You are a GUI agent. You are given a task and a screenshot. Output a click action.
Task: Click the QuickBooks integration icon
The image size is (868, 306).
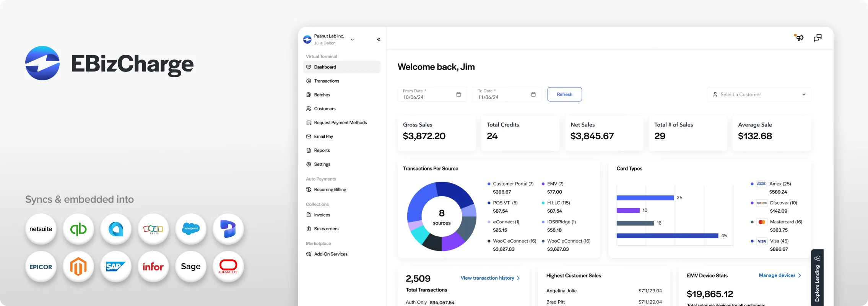[78, 229]
